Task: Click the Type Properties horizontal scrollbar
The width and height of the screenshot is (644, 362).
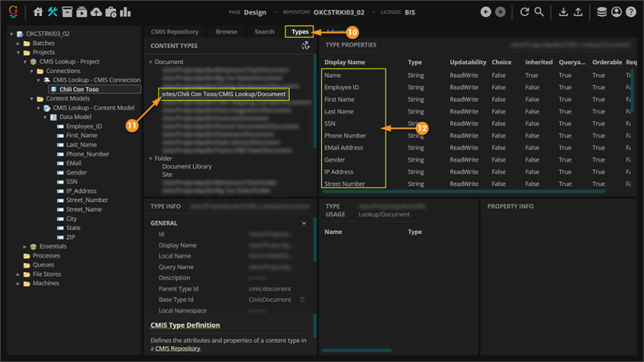Action: (463, 191)
